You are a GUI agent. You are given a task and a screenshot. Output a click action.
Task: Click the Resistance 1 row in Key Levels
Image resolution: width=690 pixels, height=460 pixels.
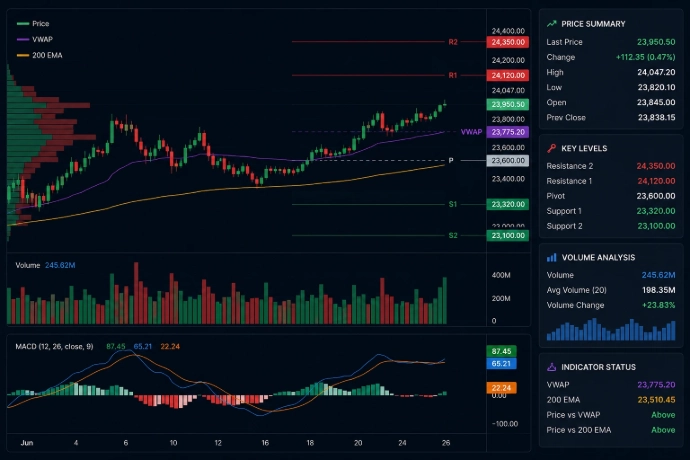(611, 181)
